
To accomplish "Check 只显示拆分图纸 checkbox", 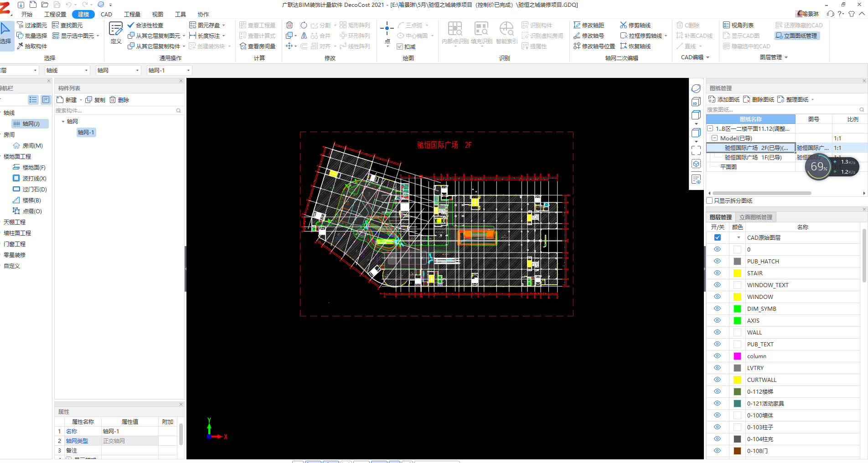I will (x=709, y=201).
